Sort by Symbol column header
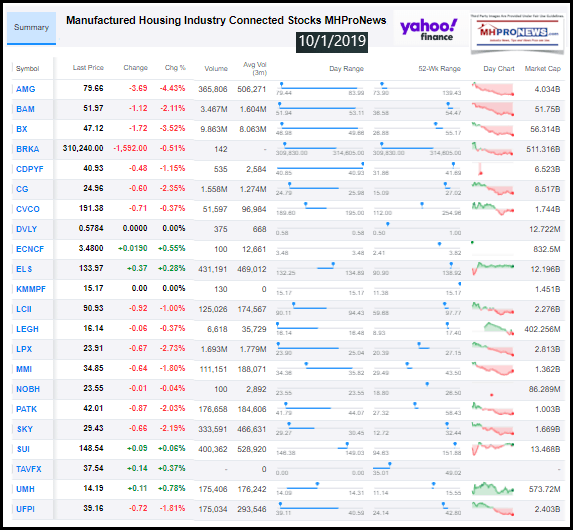The image size is (573, 530). pos(27,69)
